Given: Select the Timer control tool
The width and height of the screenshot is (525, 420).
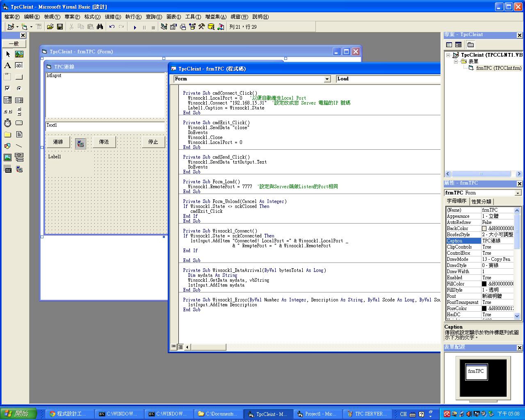Looking at the screenshot, I should click(x=8, y=123).
